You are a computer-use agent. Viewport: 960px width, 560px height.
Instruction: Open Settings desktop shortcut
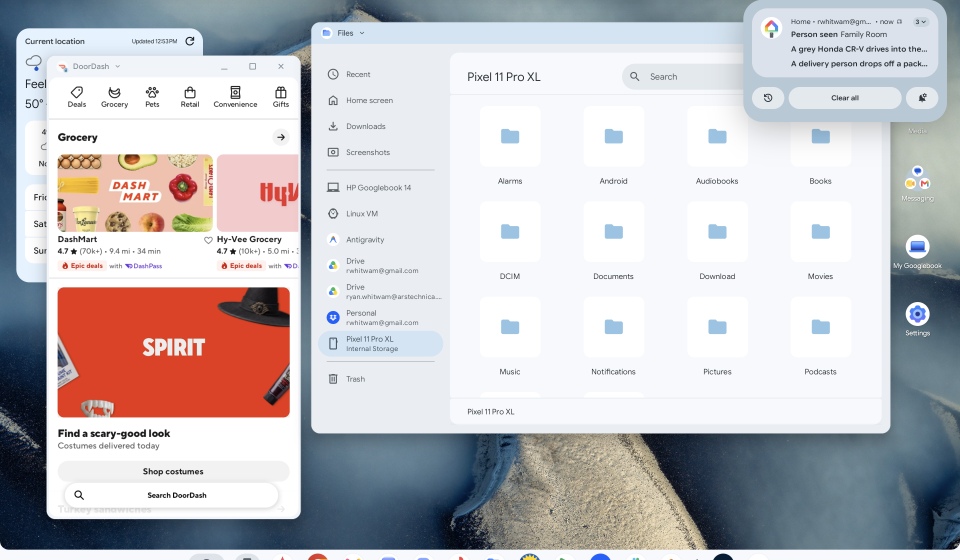917,319
